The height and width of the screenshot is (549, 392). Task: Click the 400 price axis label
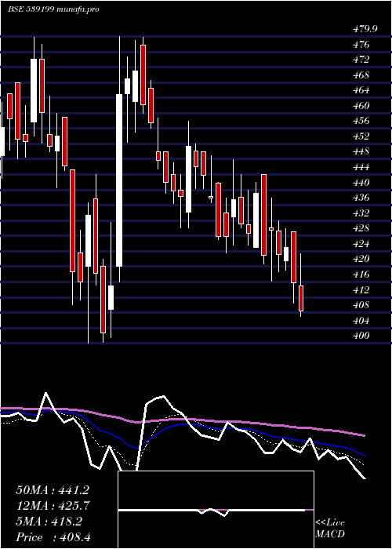(361, 336)
